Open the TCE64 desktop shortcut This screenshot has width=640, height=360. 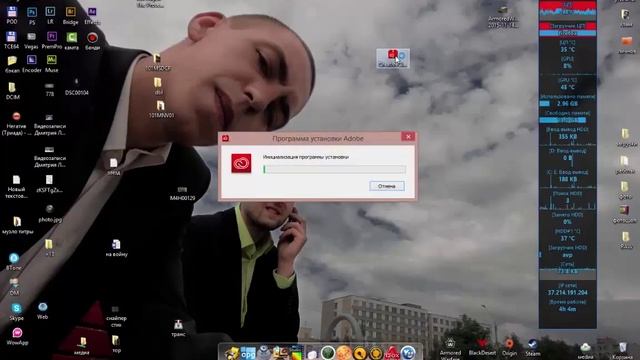11,40
